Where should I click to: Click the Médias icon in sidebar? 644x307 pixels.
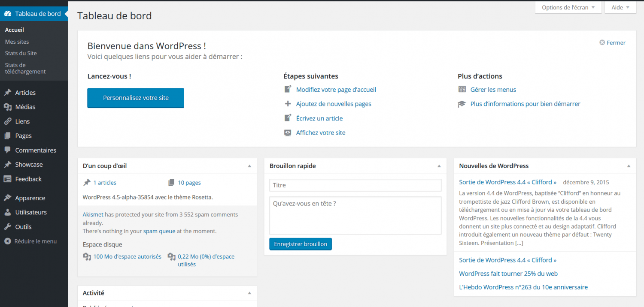click(8, 107)
